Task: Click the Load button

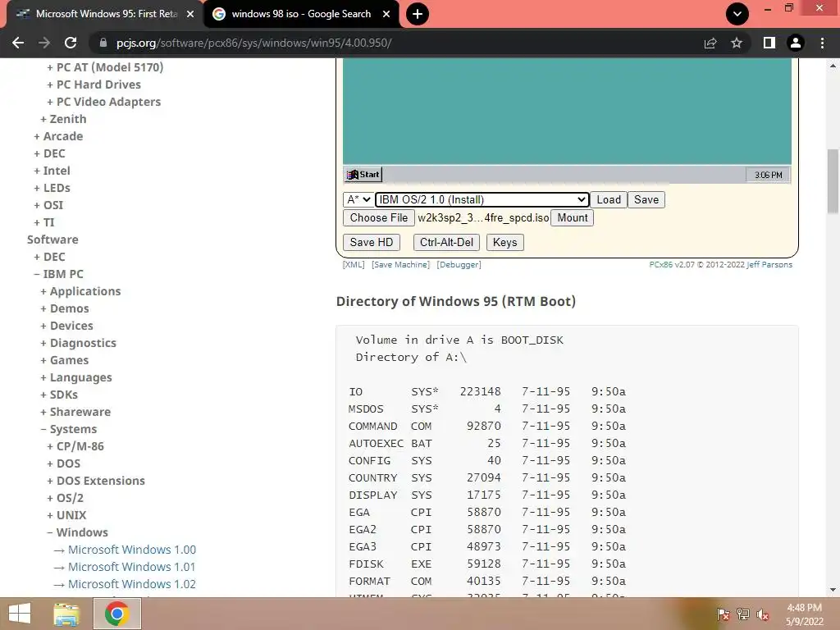Action: (x=609, y=200)
